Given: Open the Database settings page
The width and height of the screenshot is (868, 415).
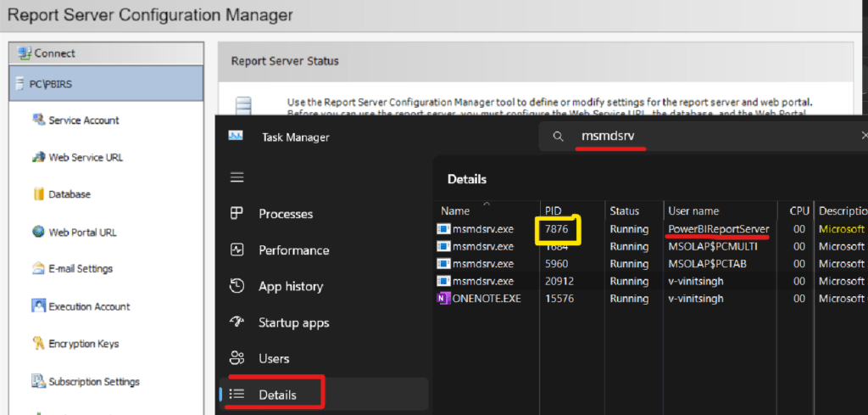Looking at the screenshot, I should click(70, 194).
